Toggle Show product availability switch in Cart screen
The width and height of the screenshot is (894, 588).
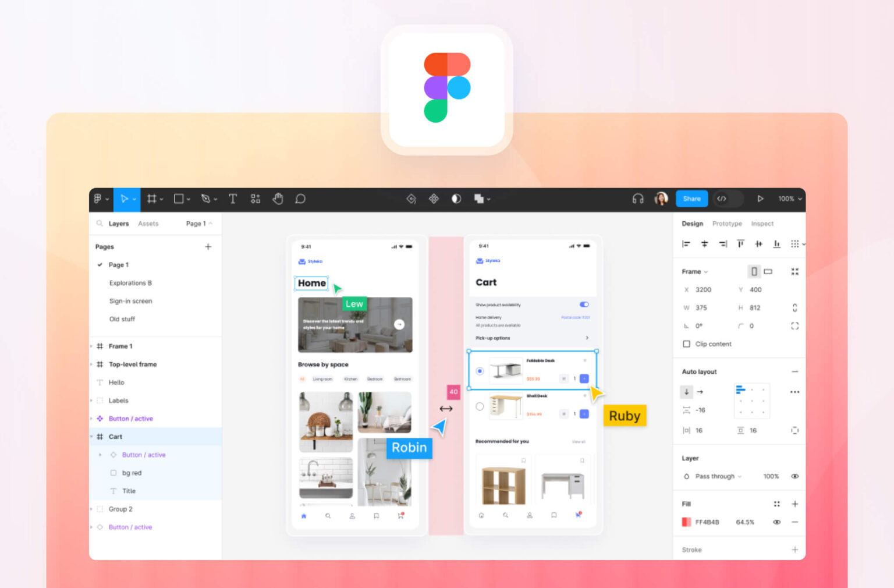[x=584, y=304]
